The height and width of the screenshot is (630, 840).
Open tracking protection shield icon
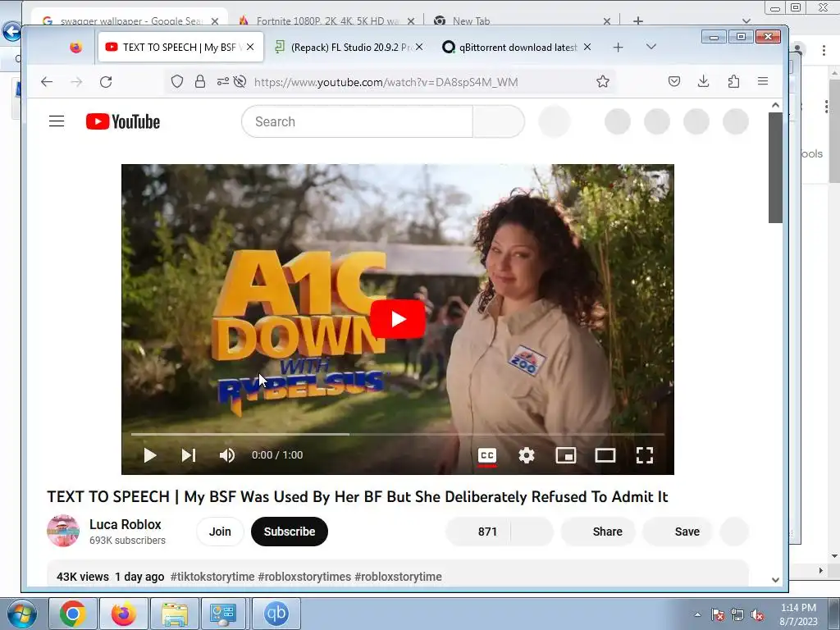177,81
